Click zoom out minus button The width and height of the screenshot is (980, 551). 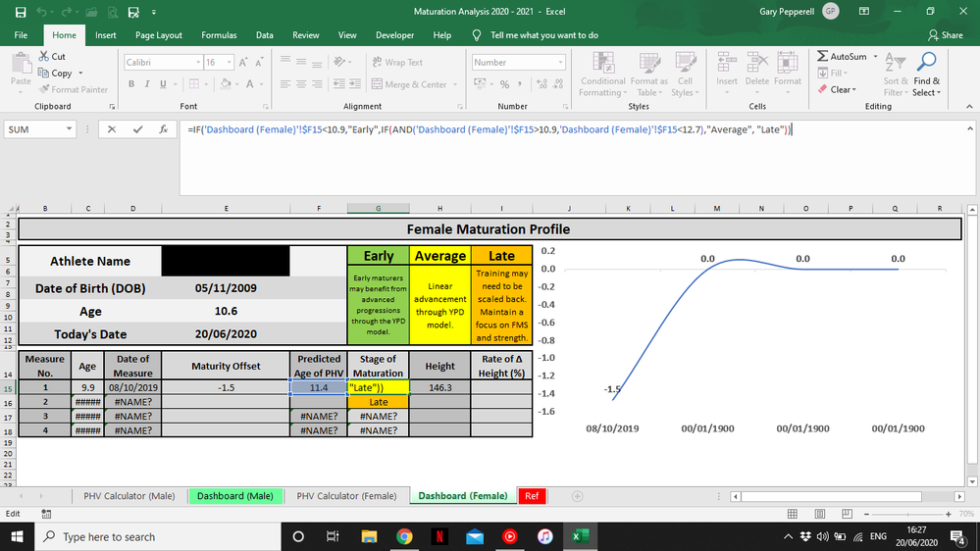(866, 514)
